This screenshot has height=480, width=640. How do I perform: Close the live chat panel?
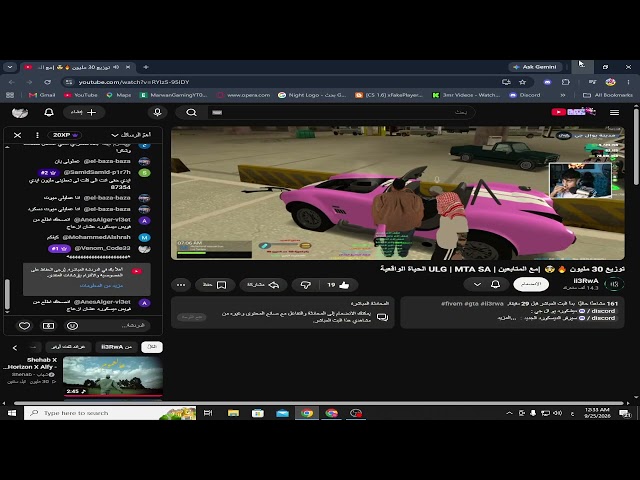(x=18, y=135)
